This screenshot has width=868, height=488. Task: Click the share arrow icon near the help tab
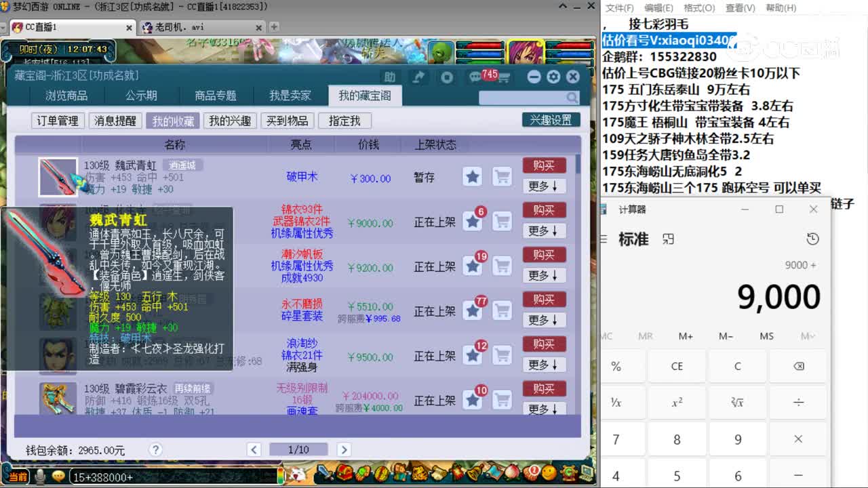(x=418, y=77)
